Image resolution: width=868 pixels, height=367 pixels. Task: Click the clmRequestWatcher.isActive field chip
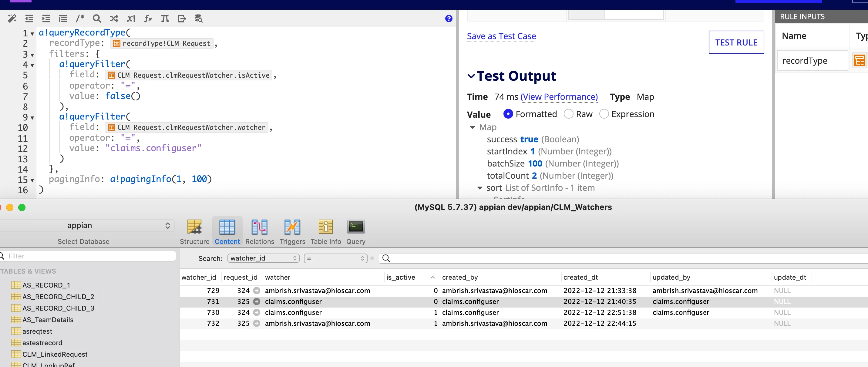189,75
